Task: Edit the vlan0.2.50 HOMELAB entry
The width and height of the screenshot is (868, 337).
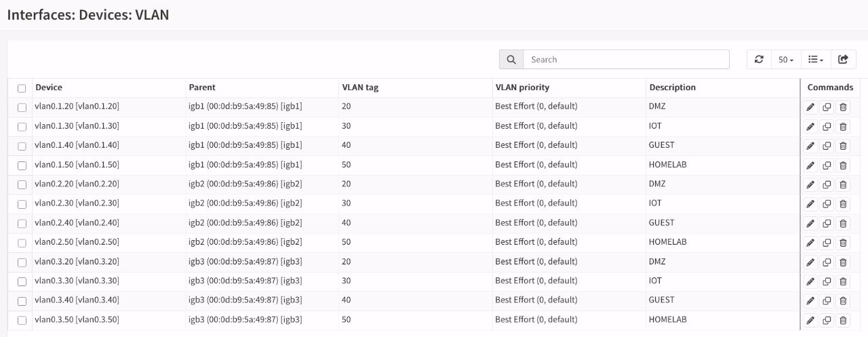Action: click(x=810, y=243)
